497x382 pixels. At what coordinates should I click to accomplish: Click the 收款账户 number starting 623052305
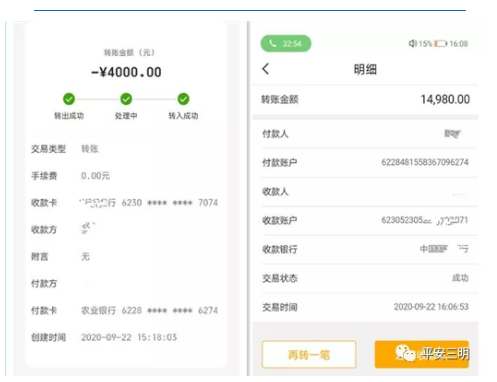(x=425, y=220)
